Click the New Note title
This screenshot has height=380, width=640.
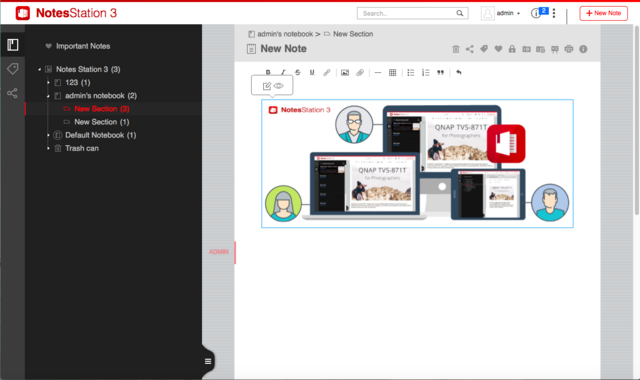tap(283, 49)
